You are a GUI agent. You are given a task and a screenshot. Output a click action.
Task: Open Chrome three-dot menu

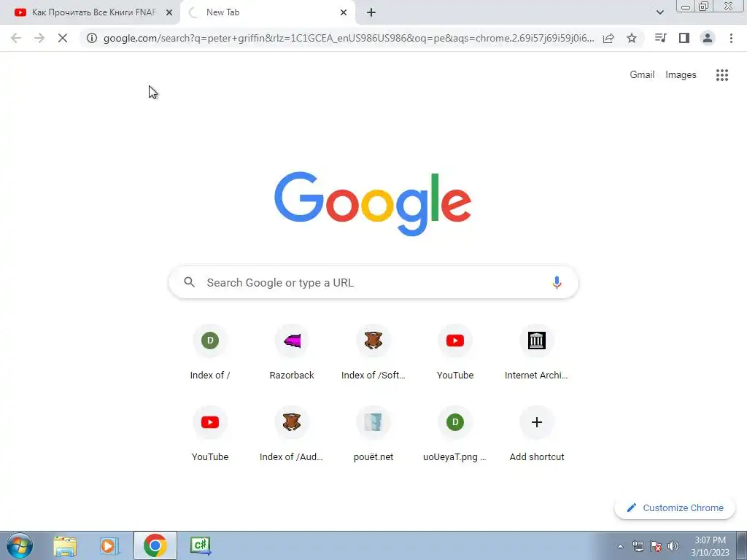click(x=731, y=38)
